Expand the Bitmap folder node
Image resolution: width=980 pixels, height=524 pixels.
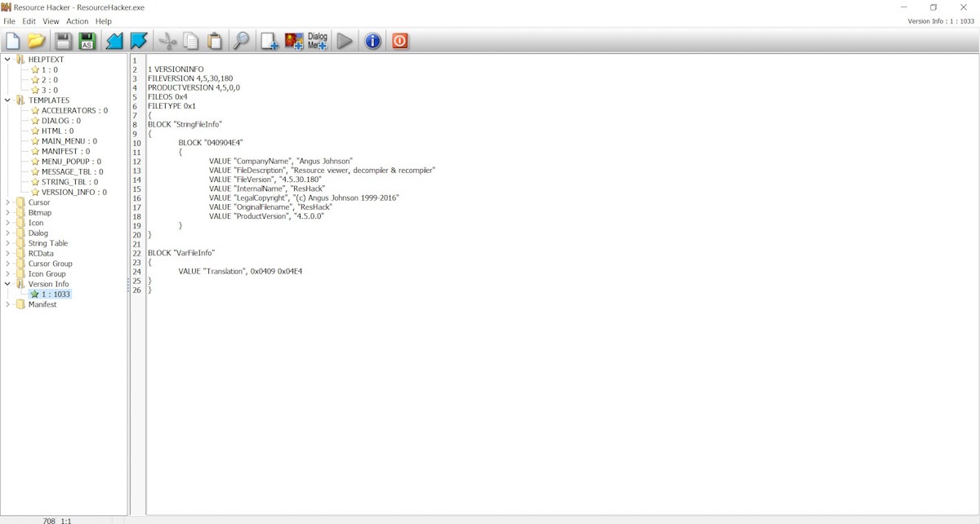[7, 212]
